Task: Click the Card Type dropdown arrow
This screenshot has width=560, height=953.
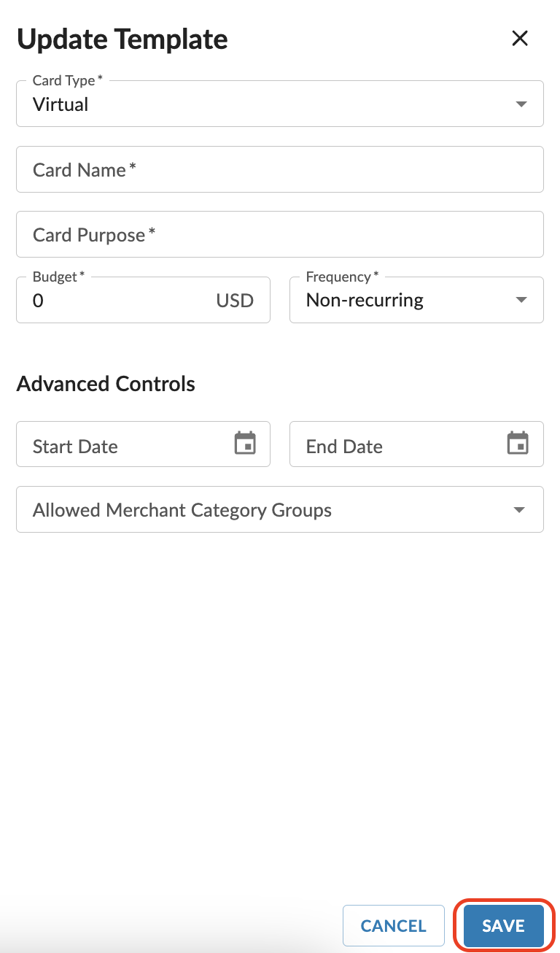Action: [x=521, y=104]
